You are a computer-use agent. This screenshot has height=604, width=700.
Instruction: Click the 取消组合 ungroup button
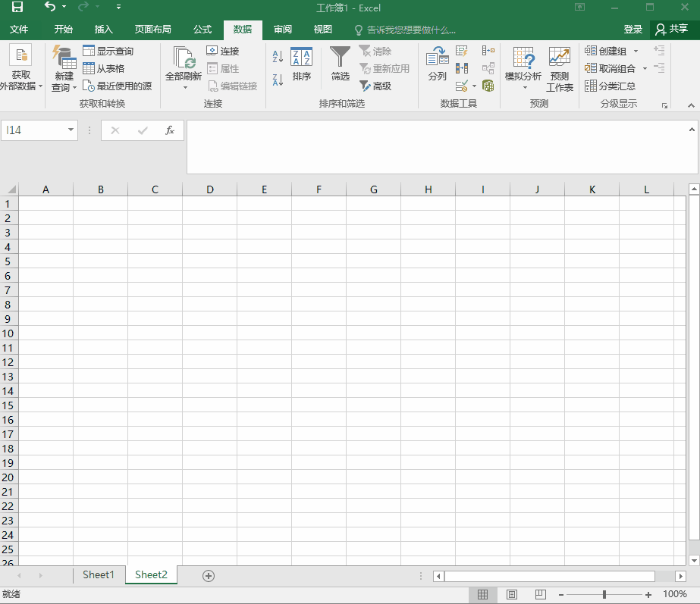coord(610,68)
